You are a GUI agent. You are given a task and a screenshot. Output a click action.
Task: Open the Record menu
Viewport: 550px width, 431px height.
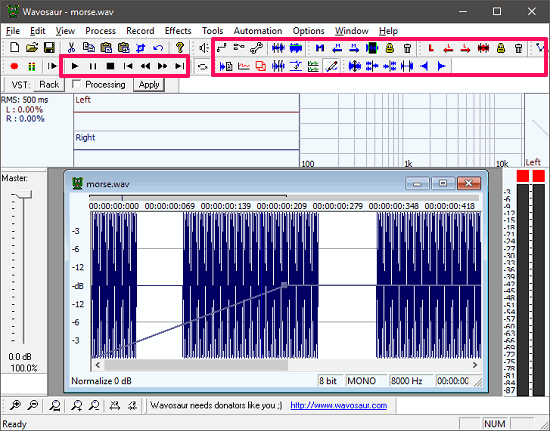pyautogui.click(x=140, y=31)
